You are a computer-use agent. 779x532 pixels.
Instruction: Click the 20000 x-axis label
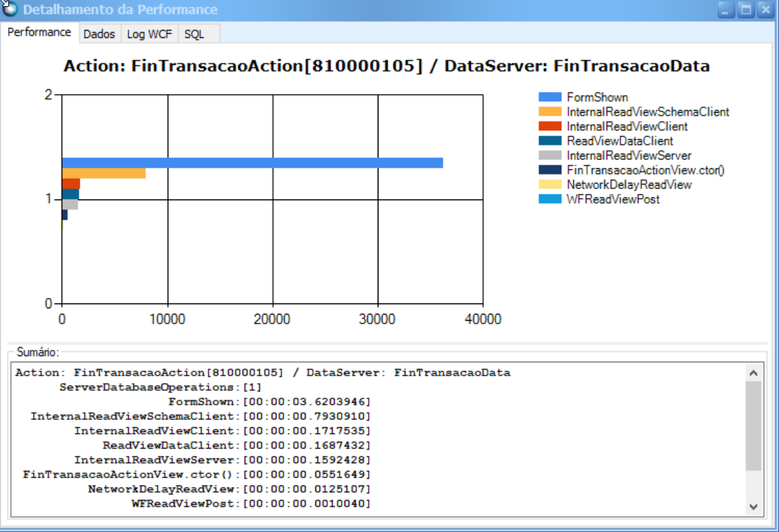click(x=272, y=319)
